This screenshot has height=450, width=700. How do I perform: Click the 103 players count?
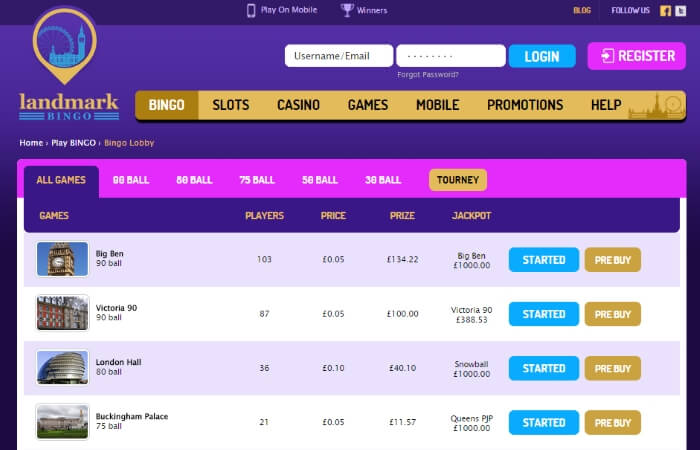(264, 259)
